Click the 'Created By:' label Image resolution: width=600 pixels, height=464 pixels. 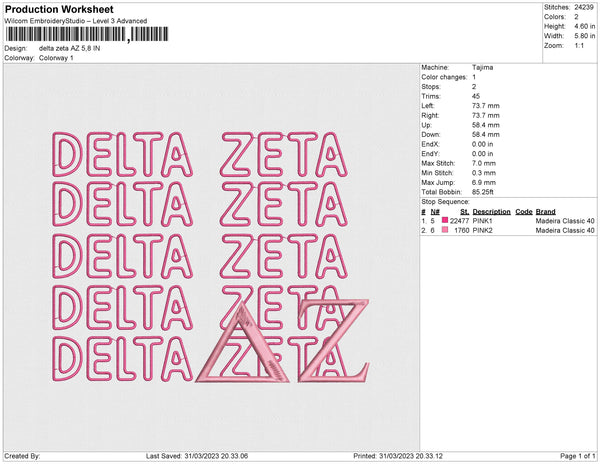coord(22,456)
